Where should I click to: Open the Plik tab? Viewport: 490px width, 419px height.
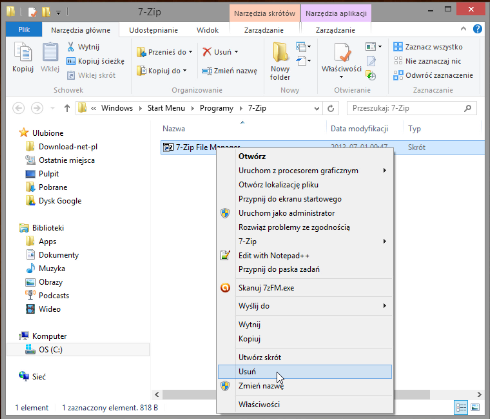[x=24, y=30]
